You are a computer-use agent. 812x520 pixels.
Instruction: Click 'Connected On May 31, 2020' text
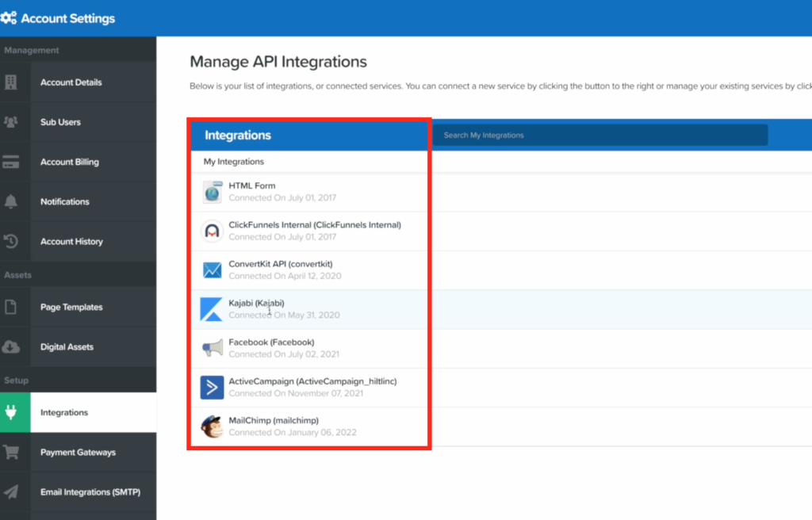point(285,315)
